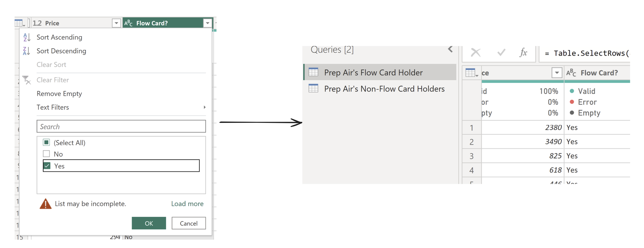The width and height of the screenshot is (644, 248).
Task: Click the Load more link
Action: 187,204
